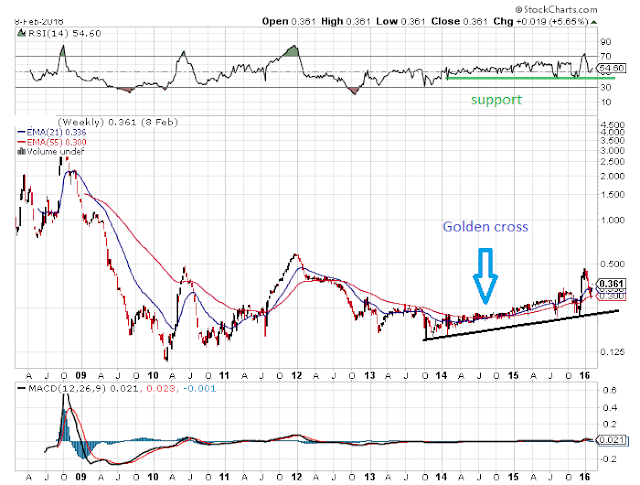Click year 12 on the price chart time axis
Image resolution: width=640 pixels, height=485 pixels.
pos(297,376)
